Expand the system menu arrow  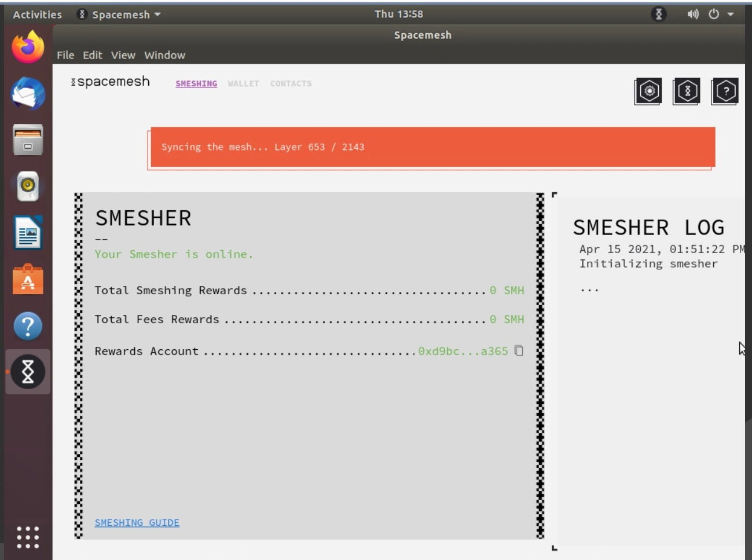[731, 14]
